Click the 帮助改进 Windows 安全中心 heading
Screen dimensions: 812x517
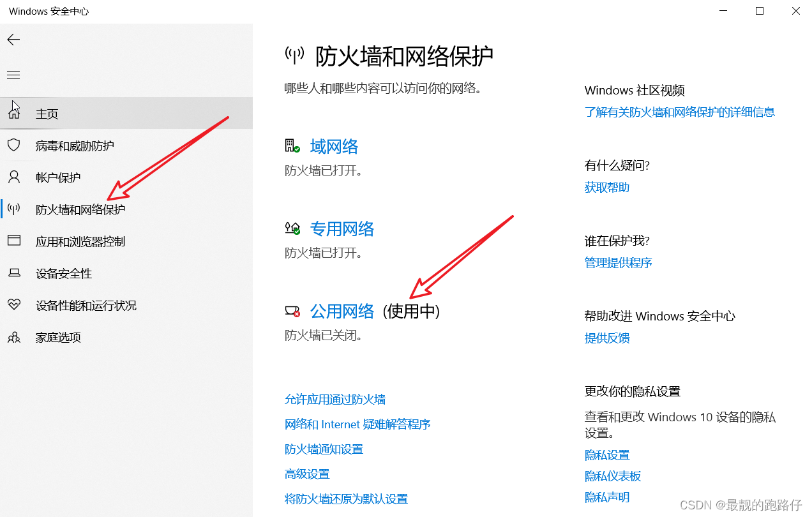[660, 317]
